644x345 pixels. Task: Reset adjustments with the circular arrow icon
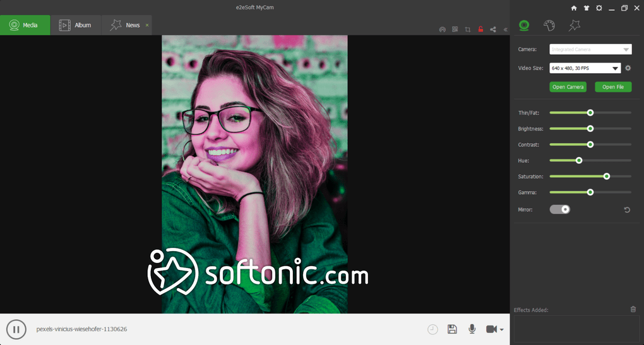tap(627, 210)
